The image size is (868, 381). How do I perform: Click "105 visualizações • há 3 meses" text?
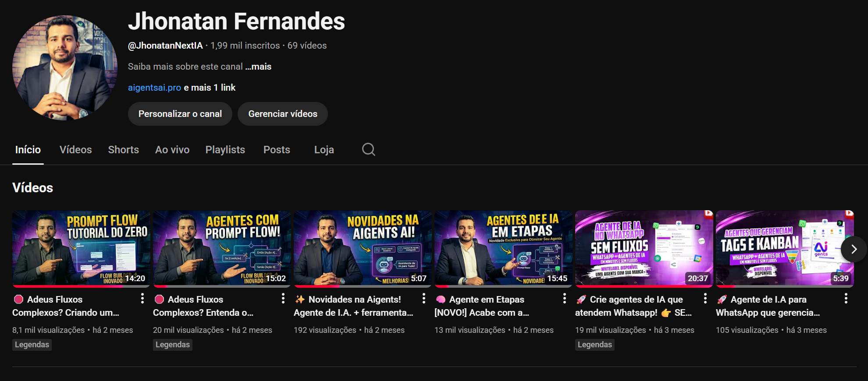click(771, 330)
